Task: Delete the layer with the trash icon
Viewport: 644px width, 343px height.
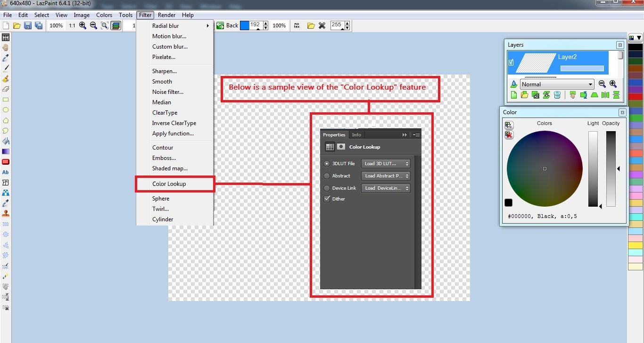Action: 557,95
